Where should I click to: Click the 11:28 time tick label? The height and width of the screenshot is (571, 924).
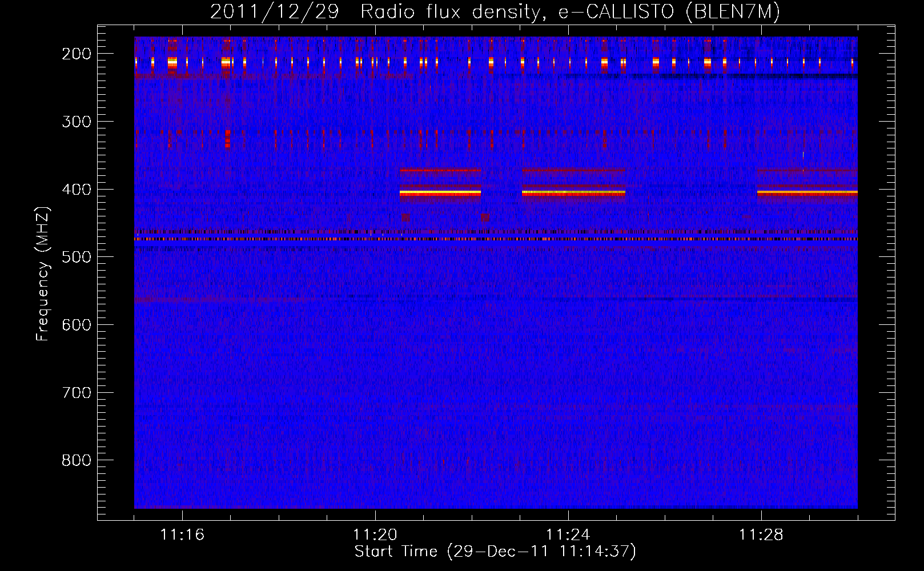pos(761,535)
